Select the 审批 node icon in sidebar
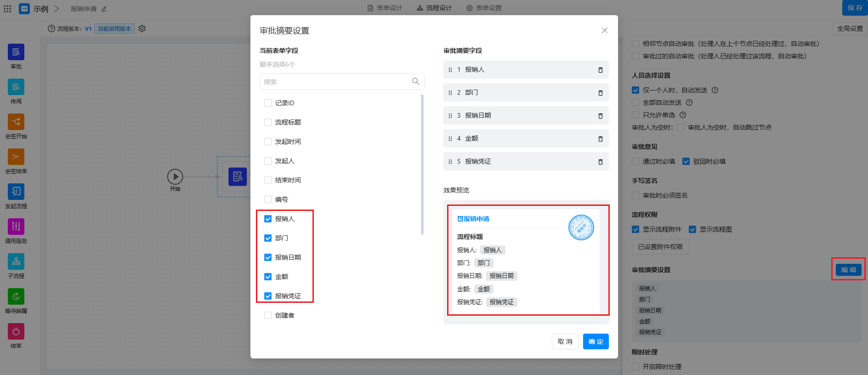 pos(16,52)
